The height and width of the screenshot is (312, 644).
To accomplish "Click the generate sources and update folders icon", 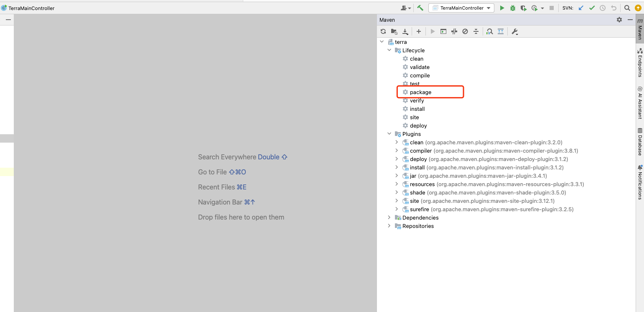I will point(394,31).
